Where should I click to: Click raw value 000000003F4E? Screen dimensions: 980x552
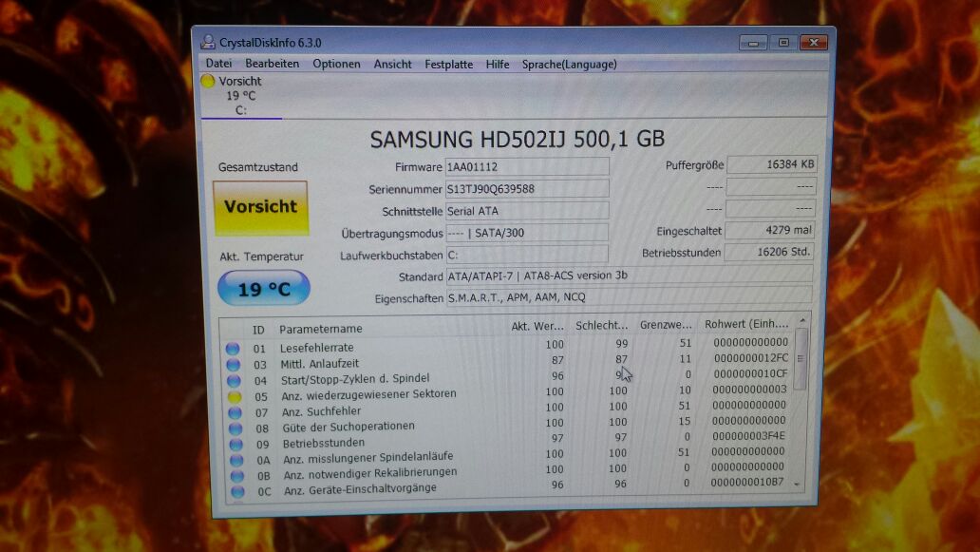[x=748, y=436]
